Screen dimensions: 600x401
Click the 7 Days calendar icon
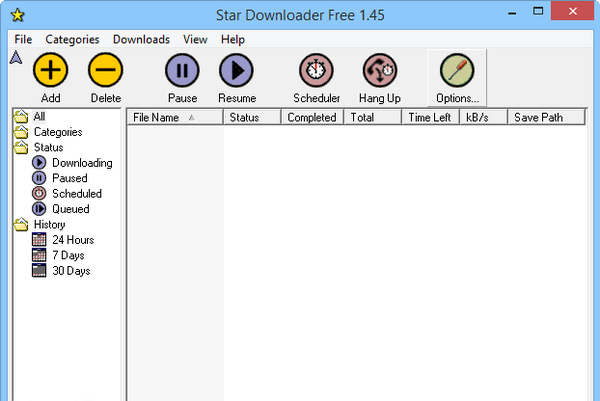39,255
